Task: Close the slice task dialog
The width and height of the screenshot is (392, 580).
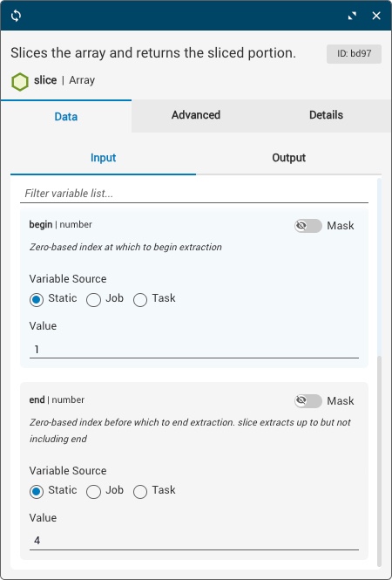Action: [376, 16]
